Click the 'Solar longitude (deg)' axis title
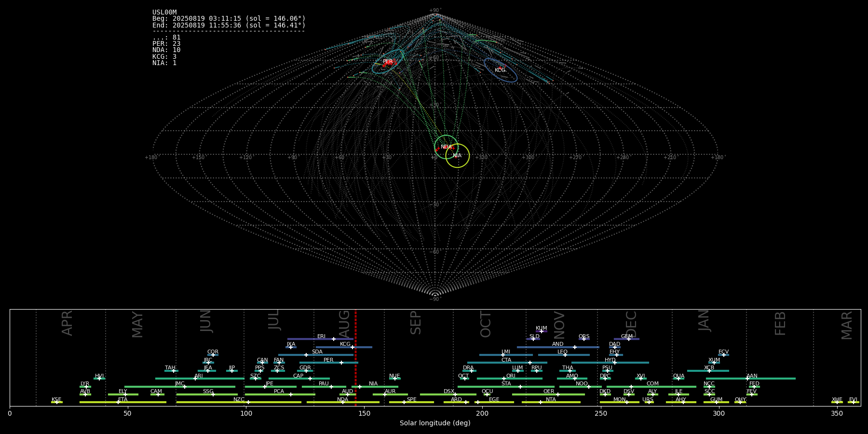Image resolution: width=868 pixels, height=434 pixels. (x=435, y=423)
